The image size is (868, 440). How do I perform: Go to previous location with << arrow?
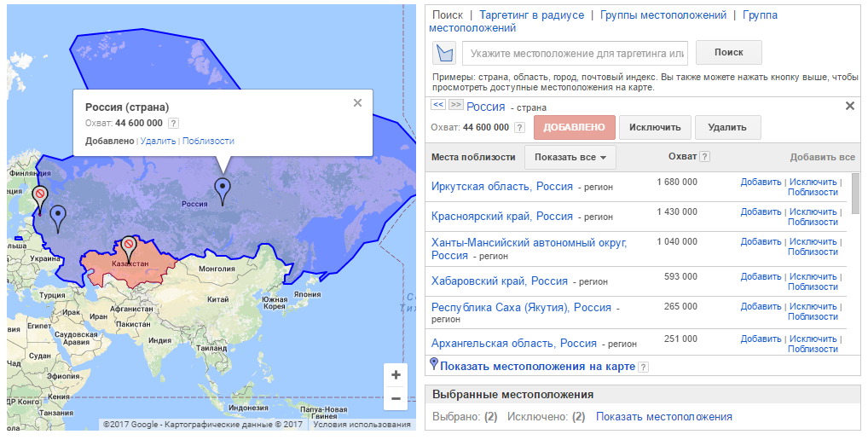tap(438, 105)
